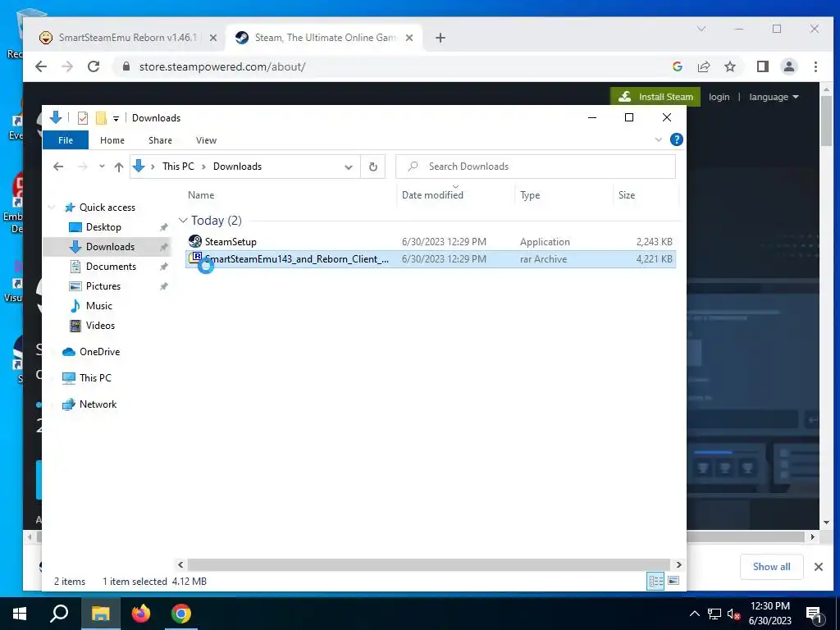
Task: Open Desktop in the navigation pane
Action: pos(103,227)
